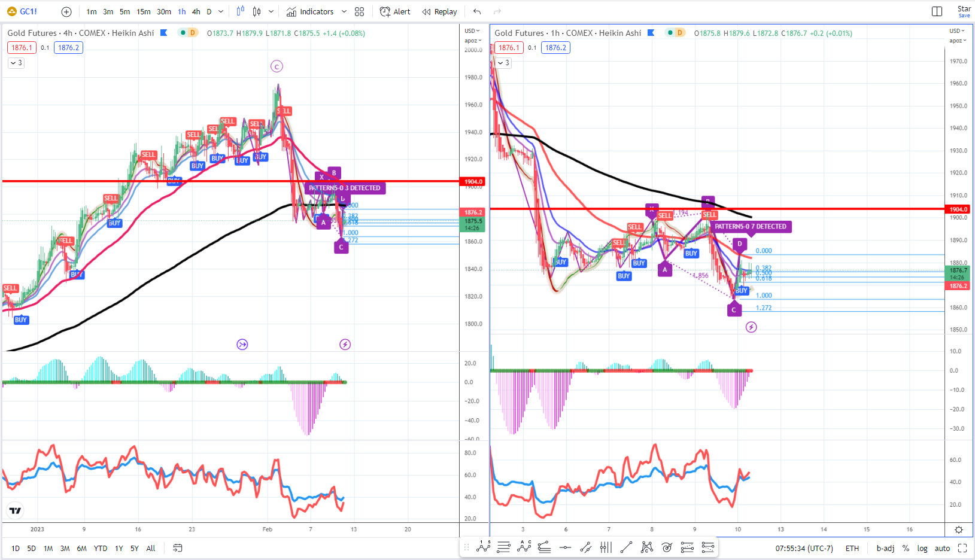Select the Elliott impulse wave (1-5) tool

click(x=484, y=547)
